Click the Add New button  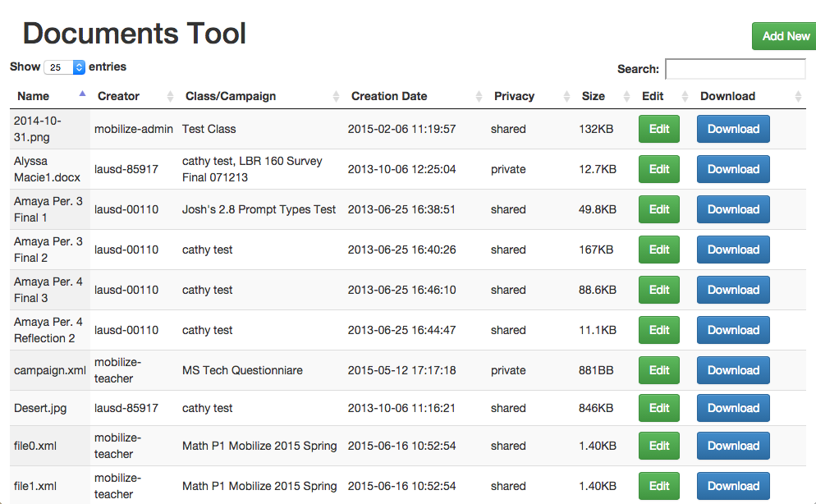click(x=785, y=36)
